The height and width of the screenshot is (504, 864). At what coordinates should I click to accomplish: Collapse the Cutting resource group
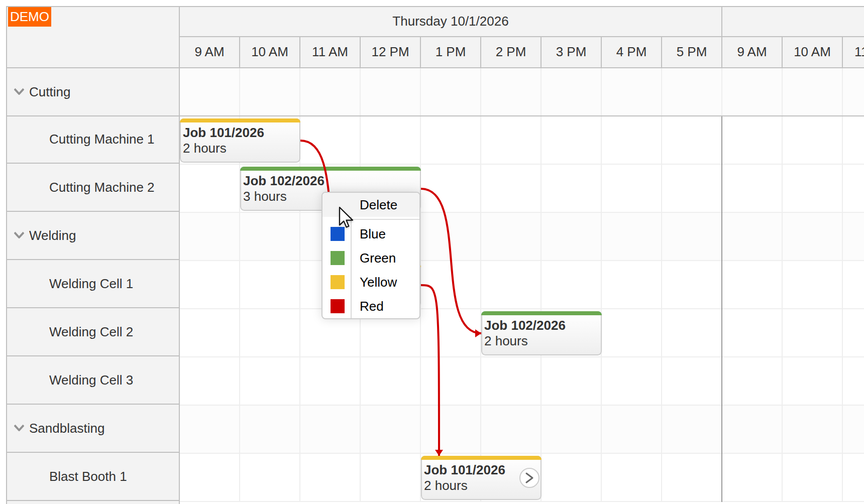(x=19, y=92)
